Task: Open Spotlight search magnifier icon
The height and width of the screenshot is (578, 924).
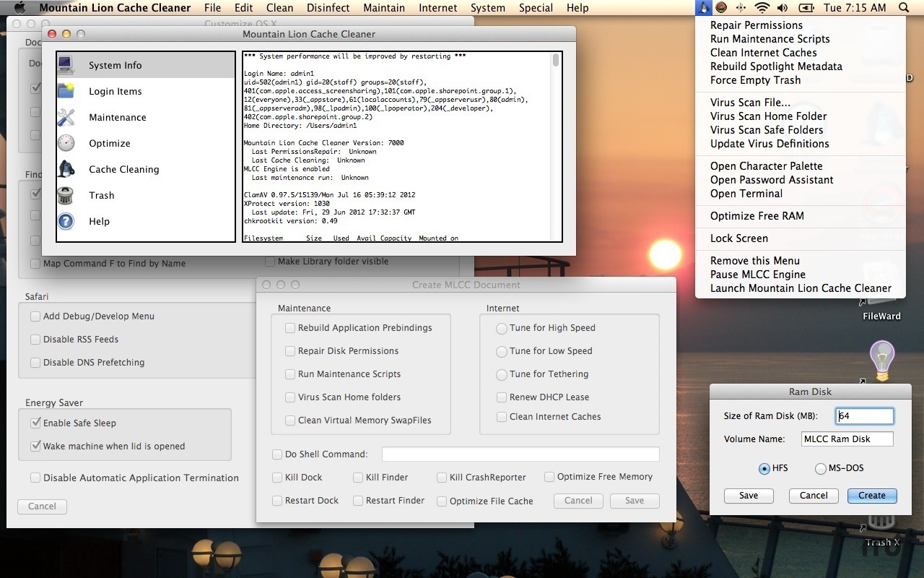Action: (x=904, y=8)
